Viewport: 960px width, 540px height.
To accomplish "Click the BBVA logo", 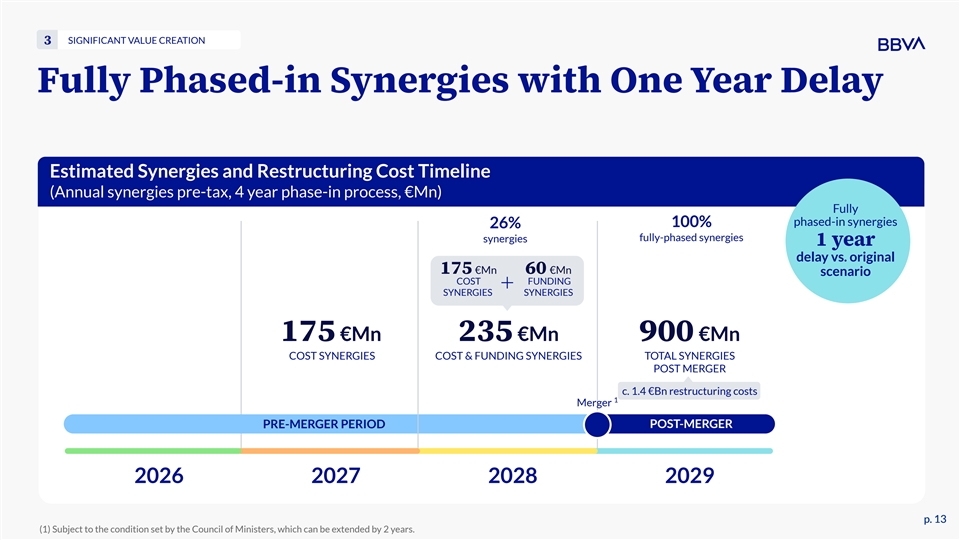I will coord(900,43).
